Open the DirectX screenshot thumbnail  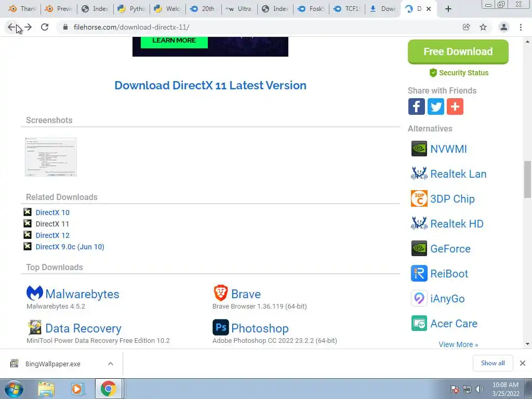click(51, 157)
